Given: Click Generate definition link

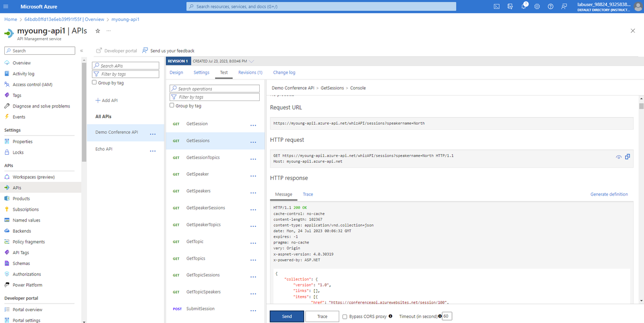Looking at the screenshot, I should coord(609,194).
